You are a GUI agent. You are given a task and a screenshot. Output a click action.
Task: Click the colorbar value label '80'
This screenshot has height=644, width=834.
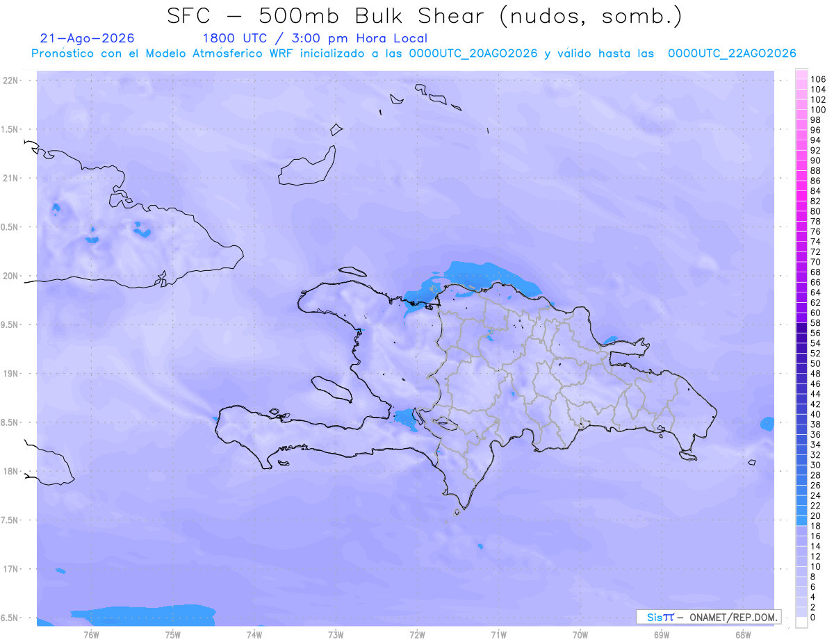tap(815, 211)
